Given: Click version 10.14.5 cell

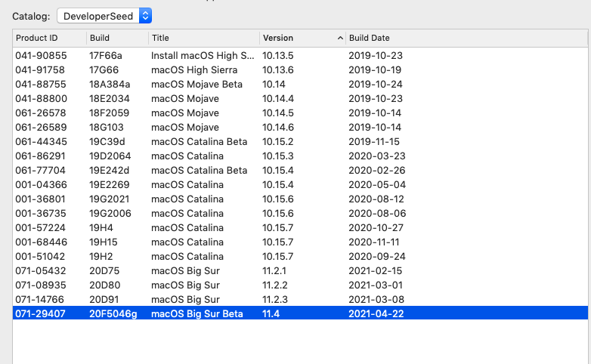Looking at the screenshot, I should 278,113.
